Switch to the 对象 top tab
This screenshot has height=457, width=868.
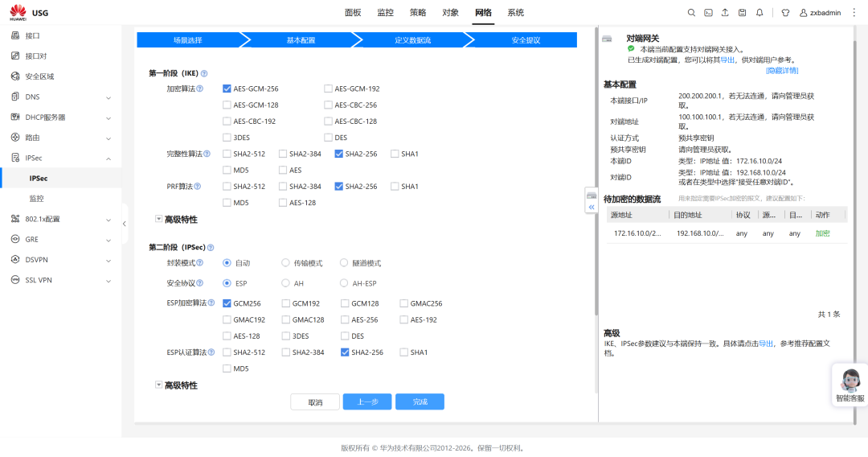[x=451, y=13]
